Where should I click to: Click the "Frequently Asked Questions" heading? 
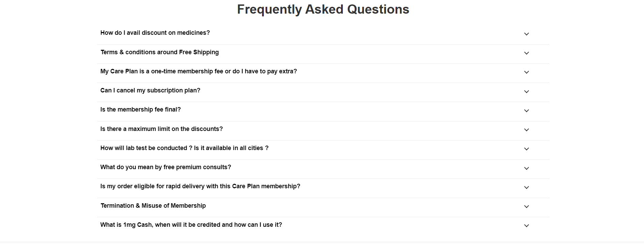click(323, 9)
